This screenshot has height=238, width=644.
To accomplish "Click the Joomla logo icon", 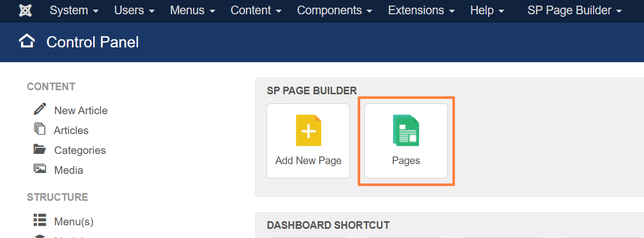I will click(x=25, y=10).
